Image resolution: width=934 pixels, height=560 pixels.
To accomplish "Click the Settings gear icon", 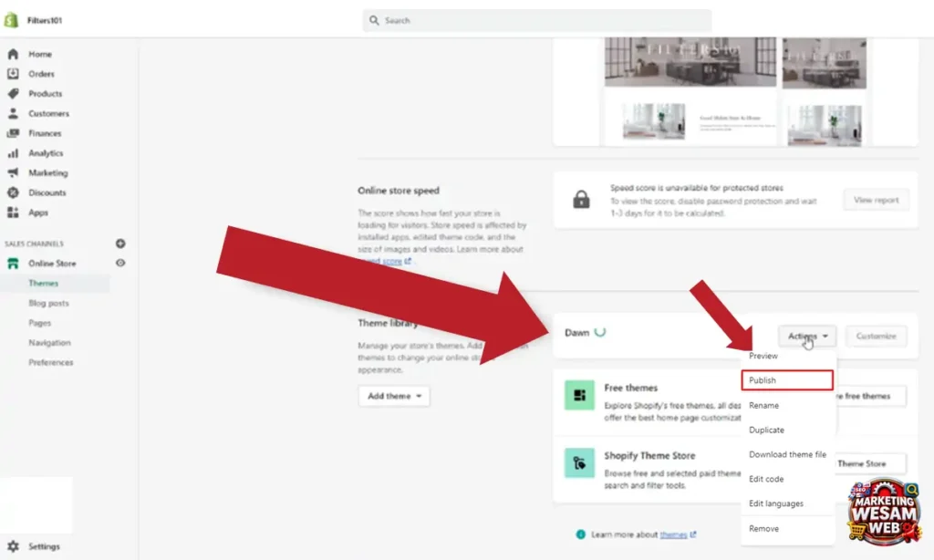I will [x=13, y=546].
